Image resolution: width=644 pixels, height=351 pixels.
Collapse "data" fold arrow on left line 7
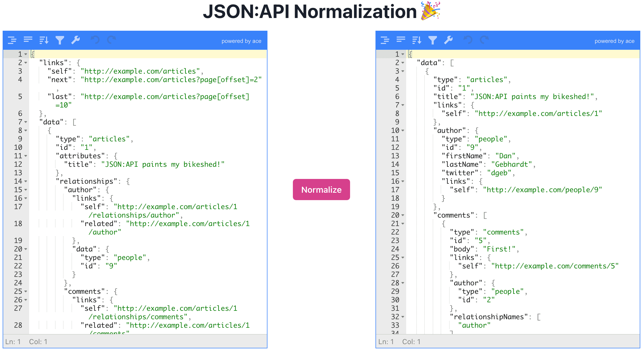[x=26, y=122]
